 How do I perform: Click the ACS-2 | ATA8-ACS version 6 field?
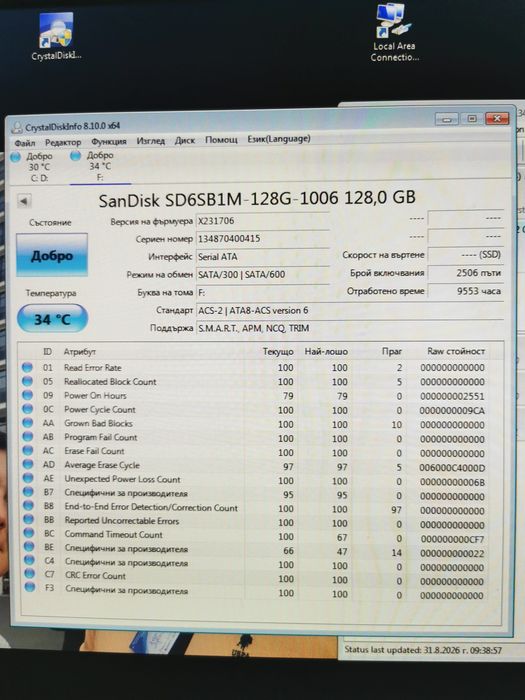350,310
